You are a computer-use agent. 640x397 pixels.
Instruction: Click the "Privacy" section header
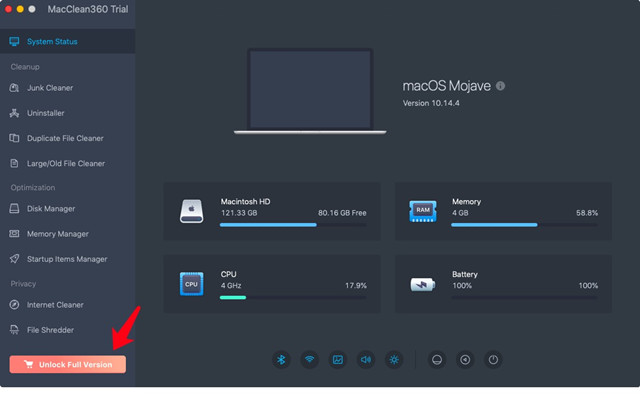pyautogui.click(x=23, y=284)
